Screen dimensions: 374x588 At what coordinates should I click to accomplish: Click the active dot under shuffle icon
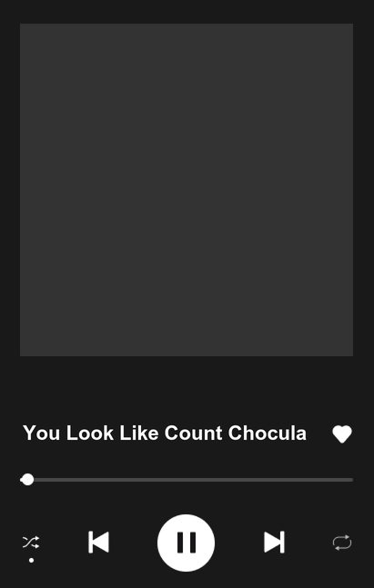[32, 560]
